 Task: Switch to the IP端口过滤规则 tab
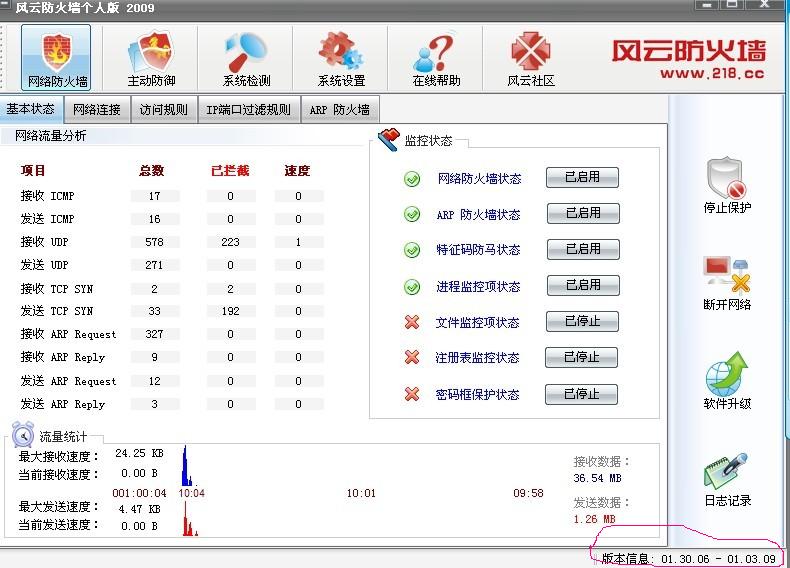pos(249,109)
